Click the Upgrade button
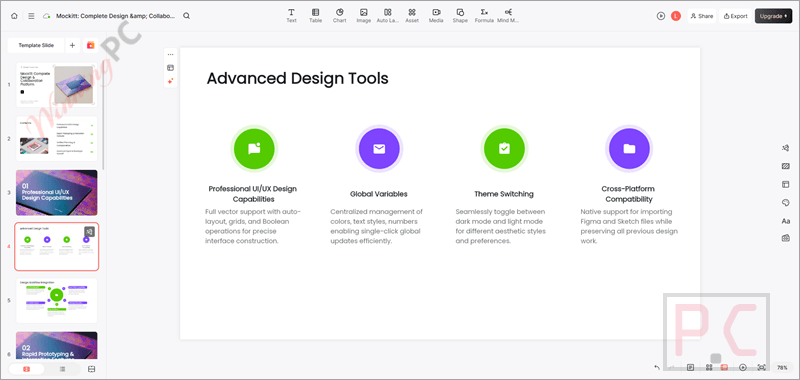The width and height of the screenshot is (800, 380). [x=773, y=16]
